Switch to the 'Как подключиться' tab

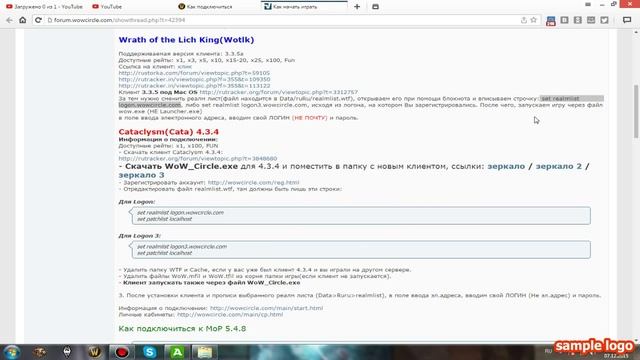tap(205, 7)
